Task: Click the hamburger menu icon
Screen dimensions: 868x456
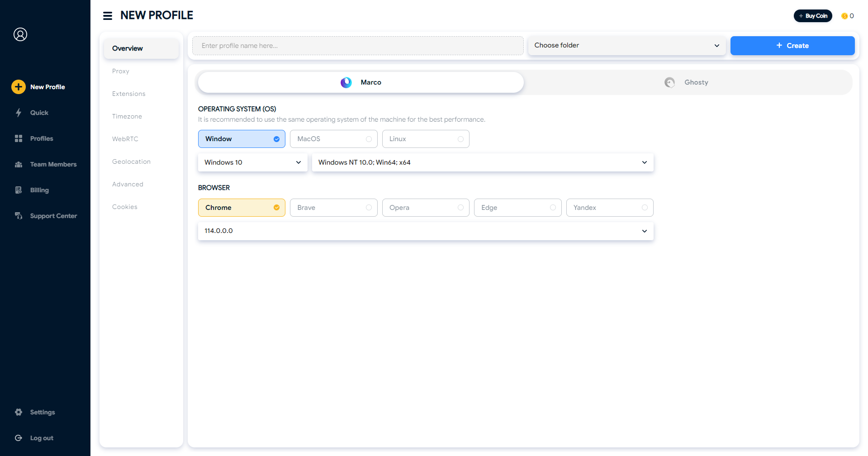Action: (108, 16)
